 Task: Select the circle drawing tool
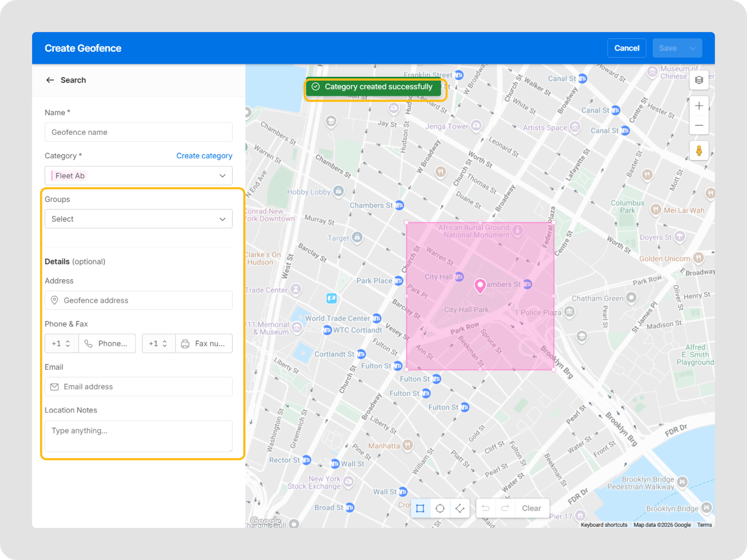coord(440,508)
